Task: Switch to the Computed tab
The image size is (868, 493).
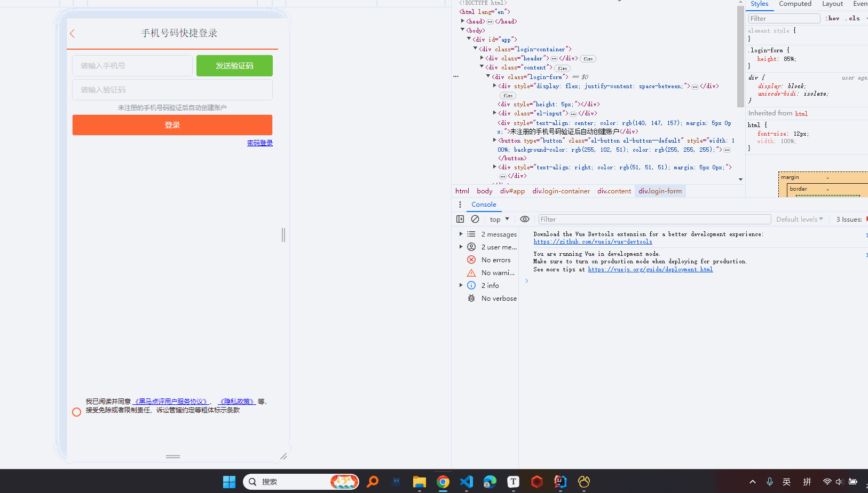Action: click(x=795, y=4)
